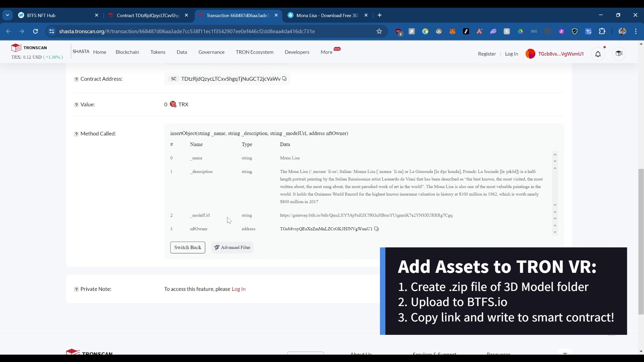Copy the contract address icon
This screenshot has width=644, height=362.
point(284,78)
